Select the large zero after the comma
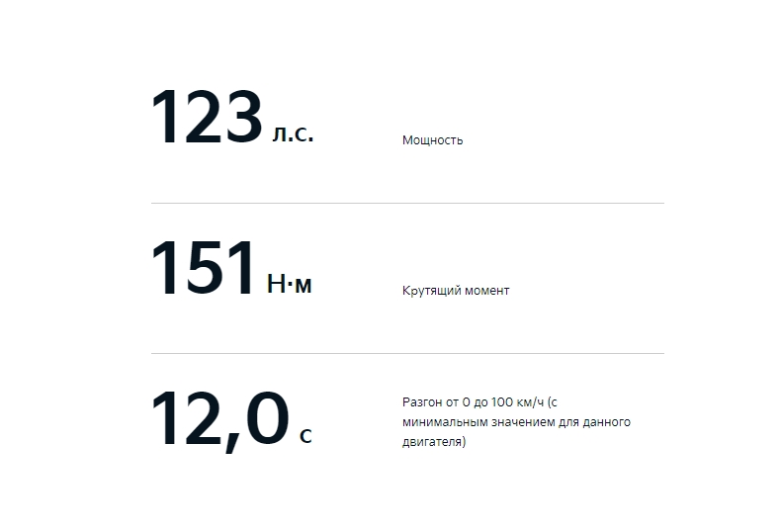781x532 pixels. tap(268, 418)
